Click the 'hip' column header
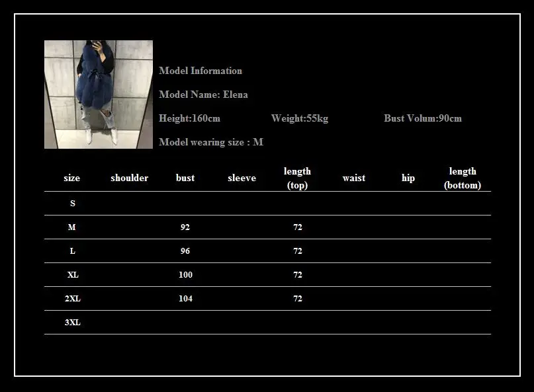 (408, 178)
